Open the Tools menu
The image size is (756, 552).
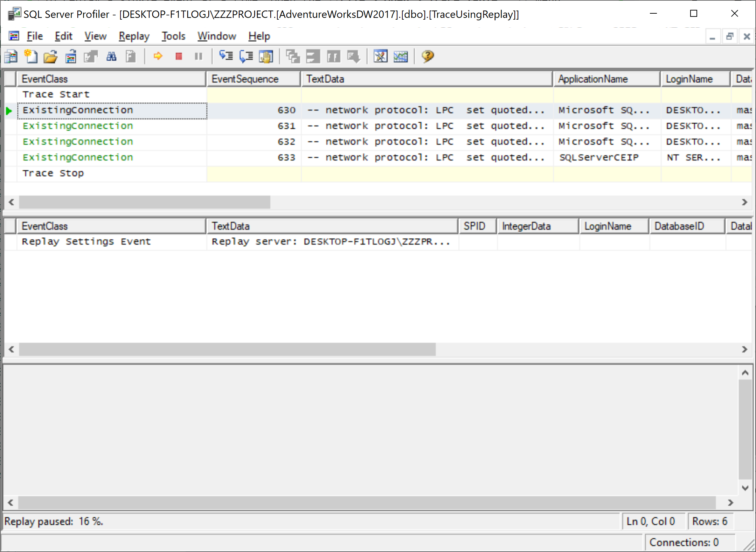click(x=173, y=36)
